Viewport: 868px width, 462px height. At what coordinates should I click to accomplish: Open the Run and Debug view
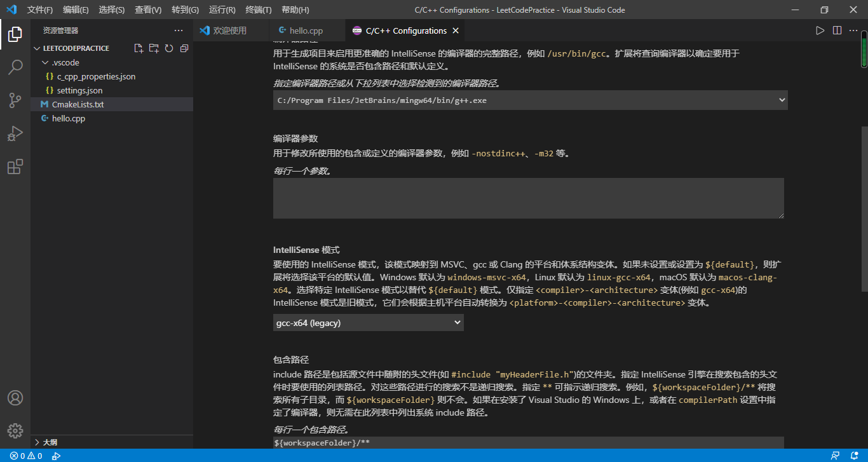point(15,133)
